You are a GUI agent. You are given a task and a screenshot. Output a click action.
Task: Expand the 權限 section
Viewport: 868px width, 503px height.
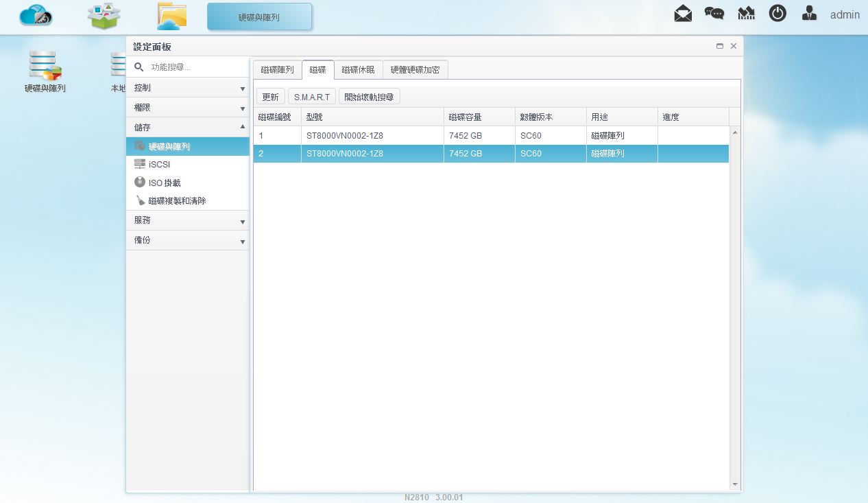188,108
